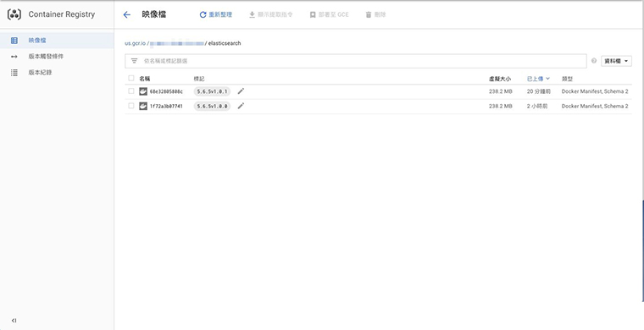Edit tags for 5.6.5v1.0.1 pencil icon
Screen dimensions: 644x330
point(241,91)
